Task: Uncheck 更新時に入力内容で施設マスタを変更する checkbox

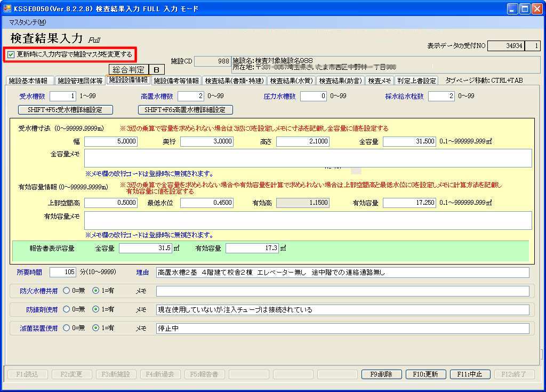Action: (11, 54)
